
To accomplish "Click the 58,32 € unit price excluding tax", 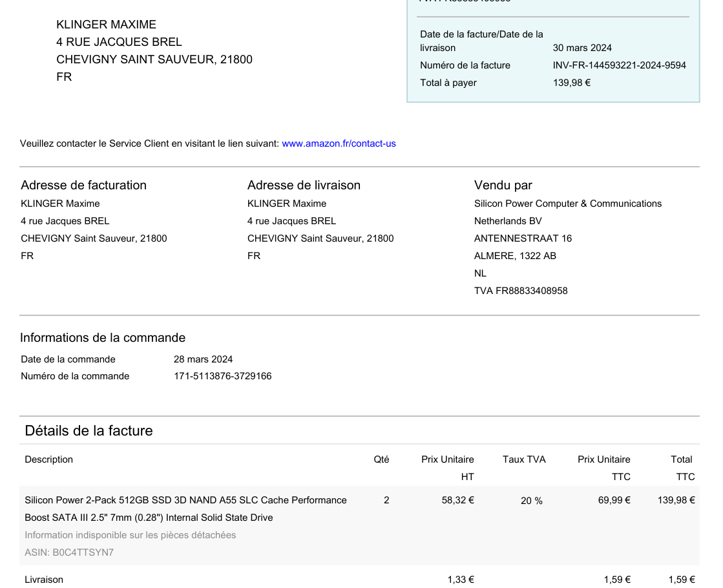I will pos(457,500).
